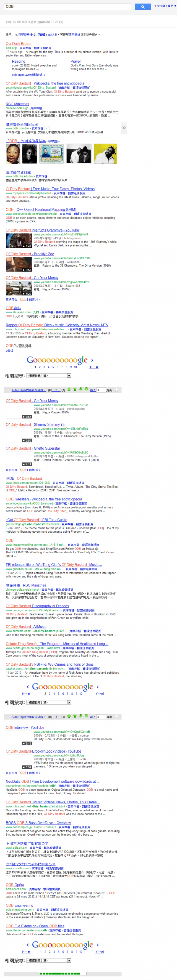Open the search-engine dropdown just above the page 2 AutoPager bar
The image size is (177, 980).
coord(48,376)
